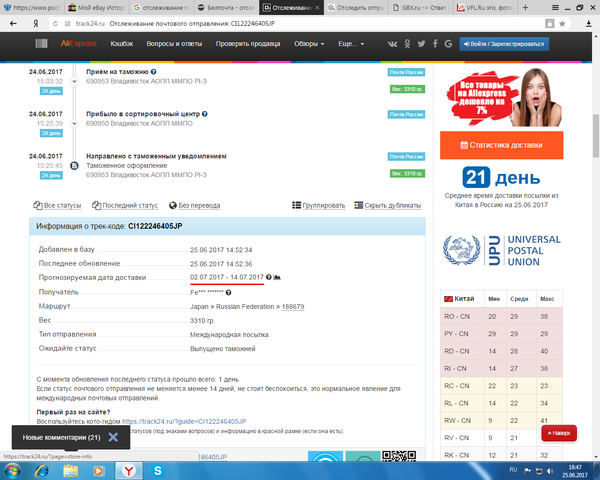Open the Odnoklassniki social icon
This screenshot has height=480, width=600.
(407, 44)
